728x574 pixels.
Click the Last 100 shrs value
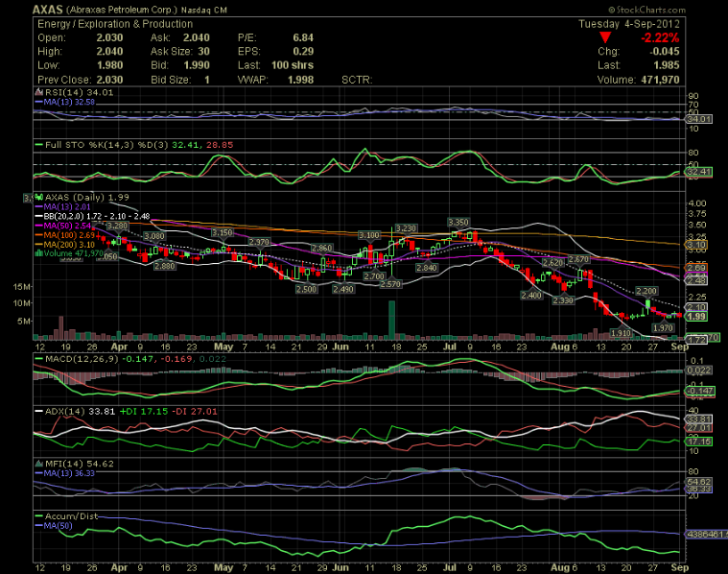point(293,65)
